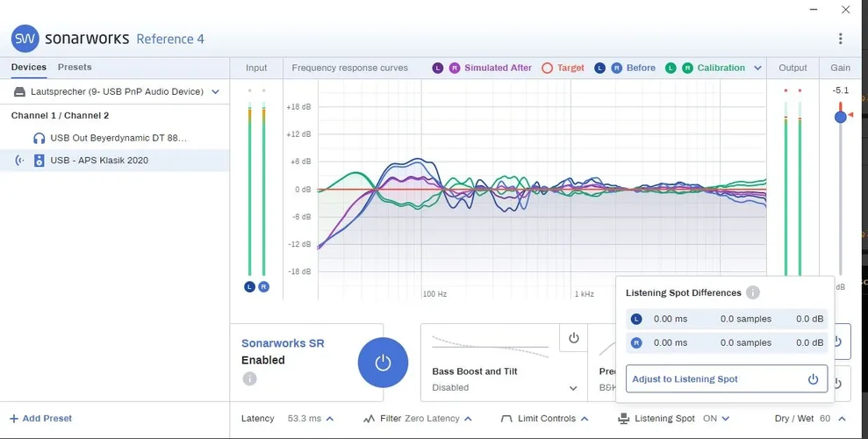This screenshot has width=868, height=439.
Task: Open Listening Spot Differences info icon
Action: (x=753, y=293)
